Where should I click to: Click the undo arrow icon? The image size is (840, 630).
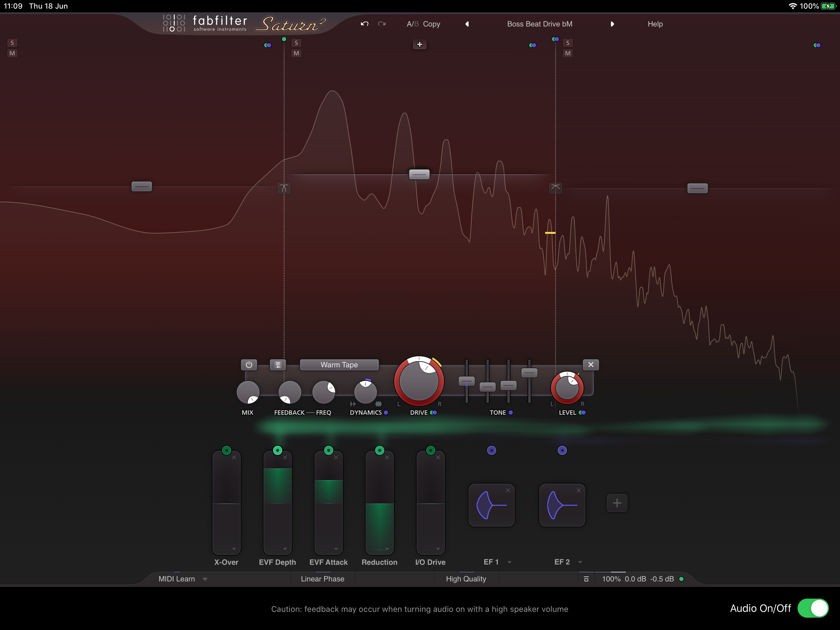click(x=365, y=24)
